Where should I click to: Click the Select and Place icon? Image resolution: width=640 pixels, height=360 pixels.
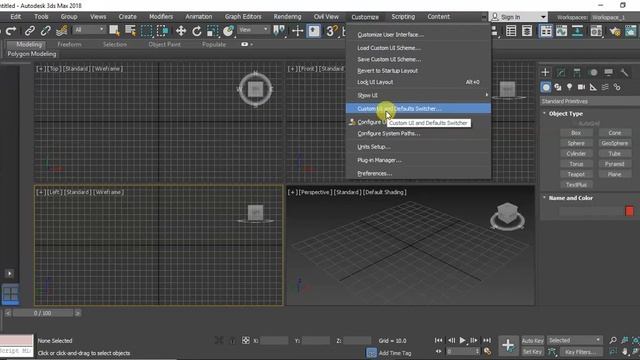228,31
